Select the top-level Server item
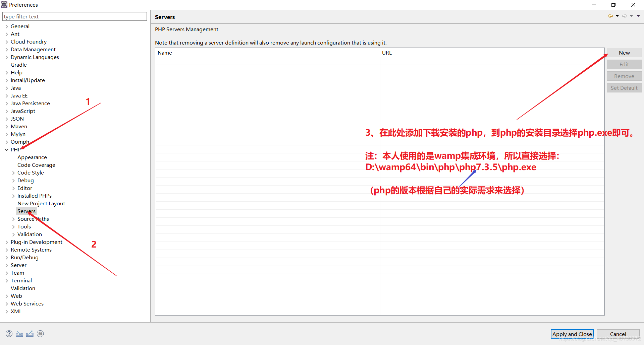The height and width of the screenshot is (345, 644). click(x=18, y=265)
